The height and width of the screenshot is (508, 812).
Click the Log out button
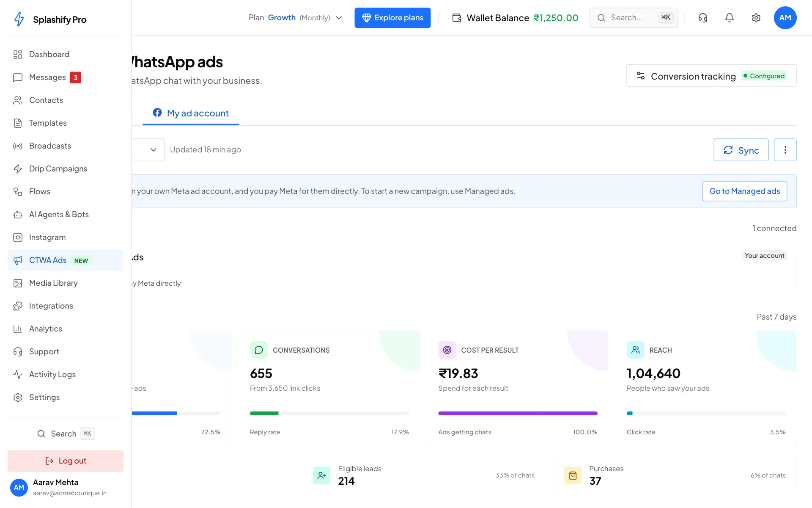click(66, 461)
